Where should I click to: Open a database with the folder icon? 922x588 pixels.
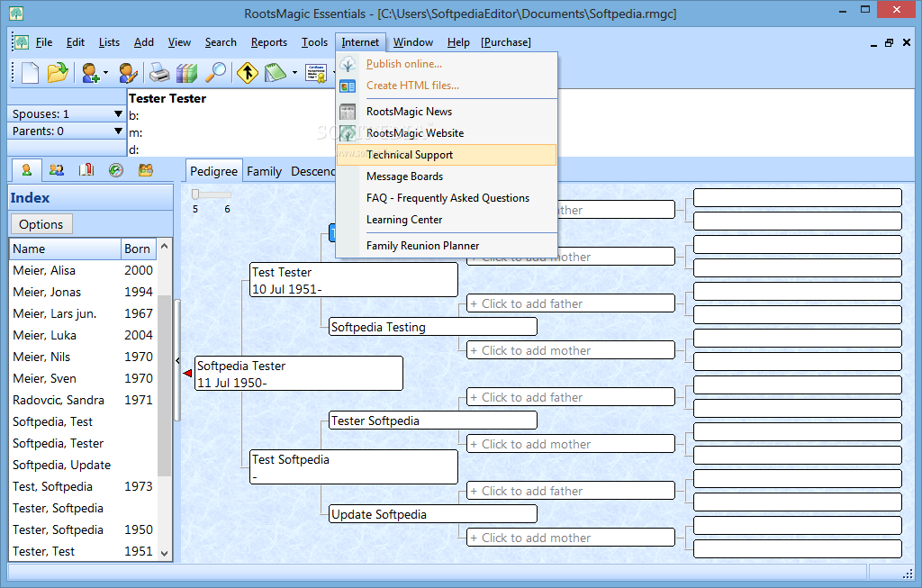pos(58,73)
